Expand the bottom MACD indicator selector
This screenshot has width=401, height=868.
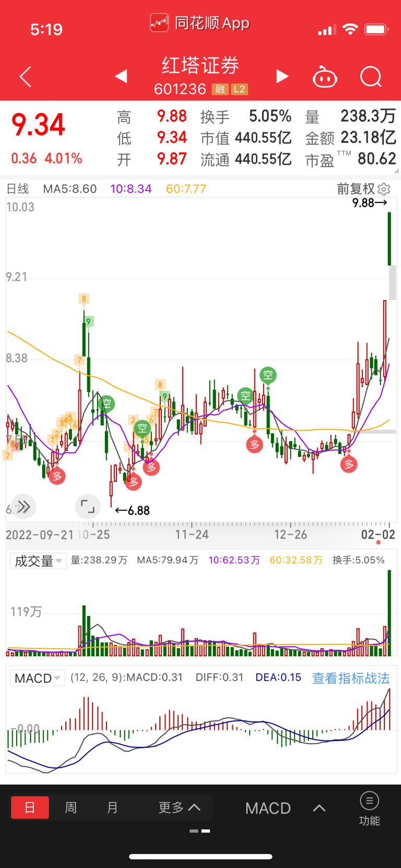pos(286,808)
